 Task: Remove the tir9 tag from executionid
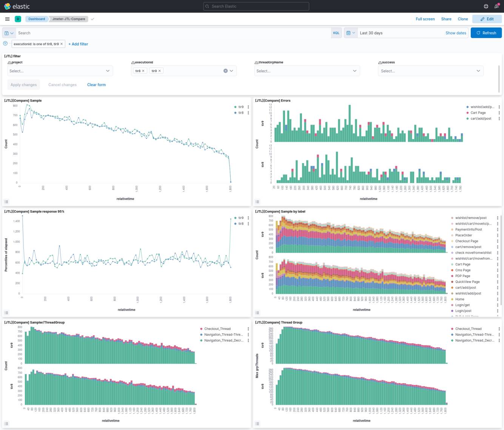click(x=159, y=71)
